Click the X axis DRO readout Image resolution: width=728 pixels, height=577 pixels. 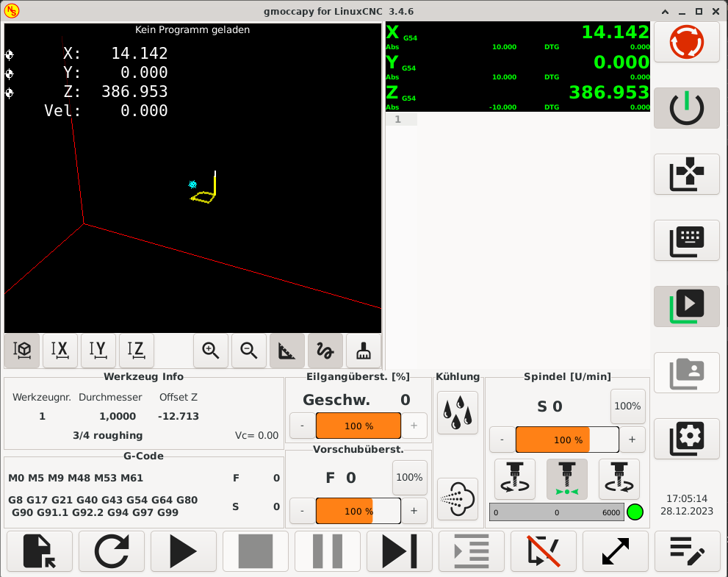pos(518,36)
